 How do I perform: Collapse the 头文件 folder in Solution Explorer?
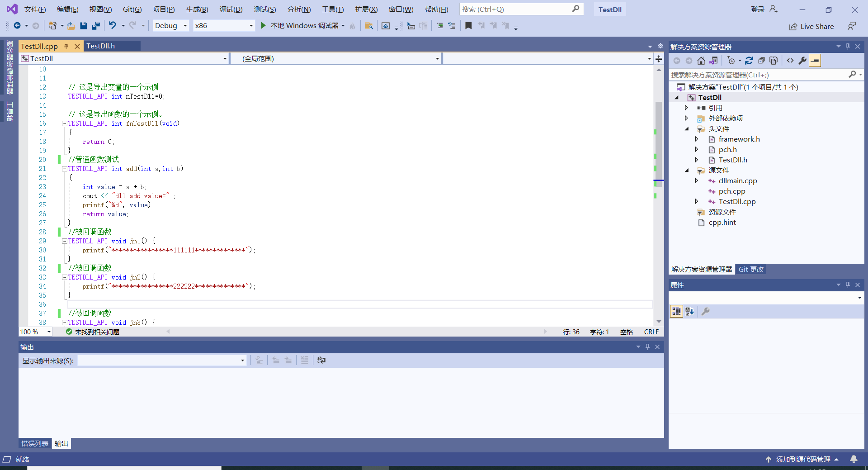[687, 128]
